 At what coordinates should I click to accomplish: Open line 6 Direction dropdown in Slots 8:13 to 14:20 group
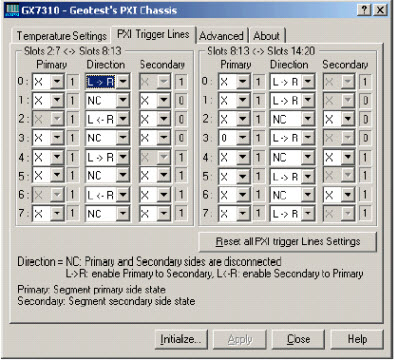(x=292, y=195)
